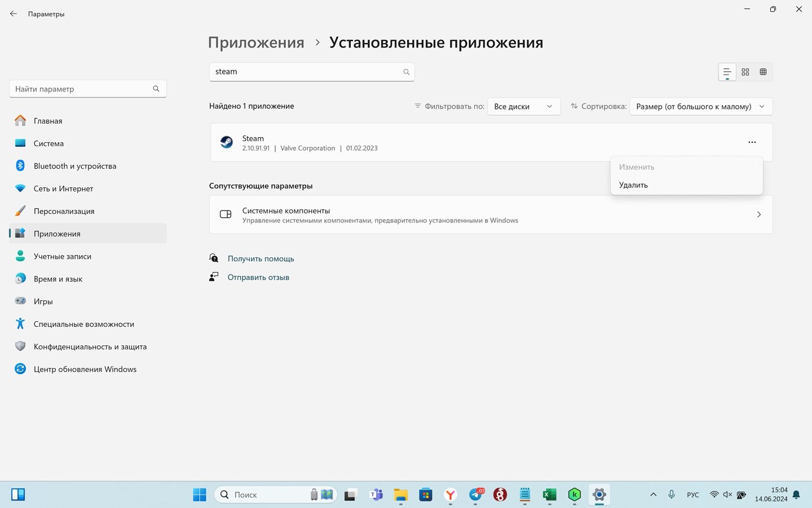Image resolution: width=812 pixels, height=508 pixels.
Task: Show hidden tray icons chevron
Action: pyautogui.click(x=653, y=495)
